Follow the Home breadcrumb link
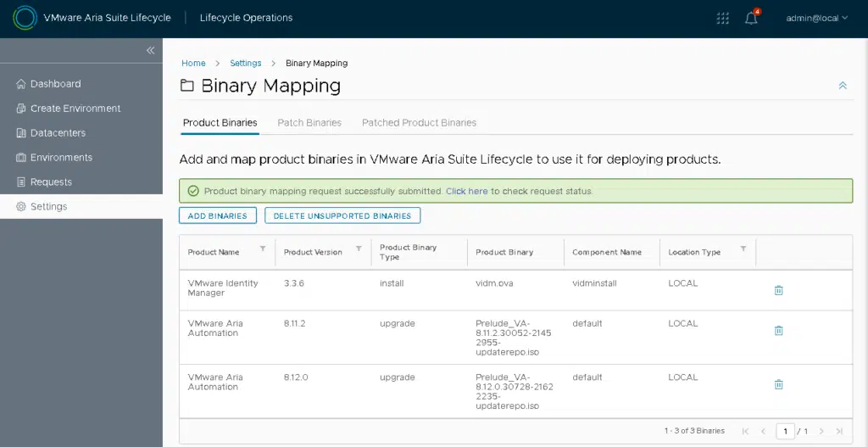 193,63
